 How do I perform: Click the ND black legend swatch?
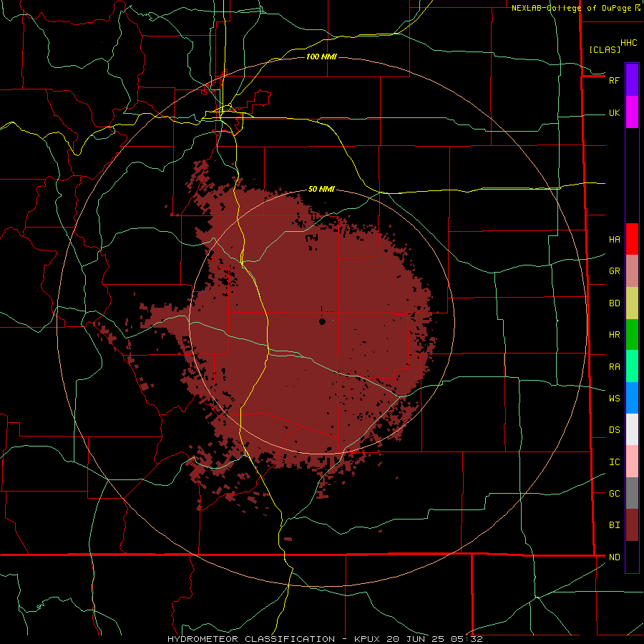tap(632, 557)
